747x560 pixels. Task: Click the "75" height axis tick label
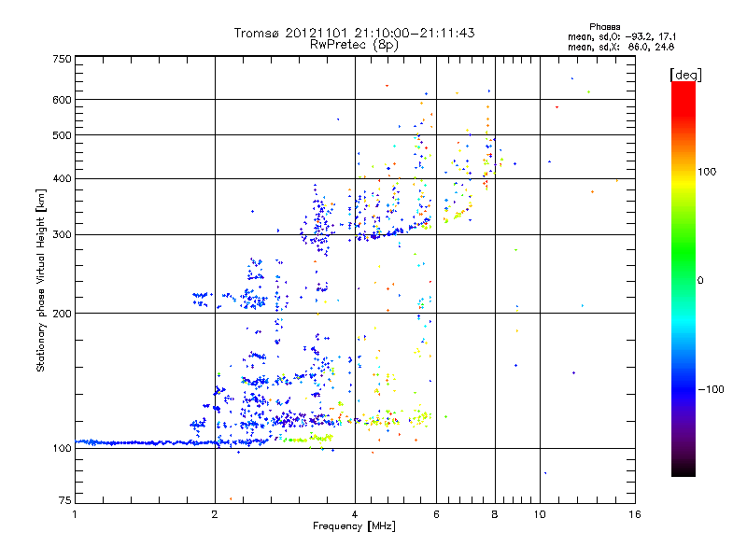point(65,500)
